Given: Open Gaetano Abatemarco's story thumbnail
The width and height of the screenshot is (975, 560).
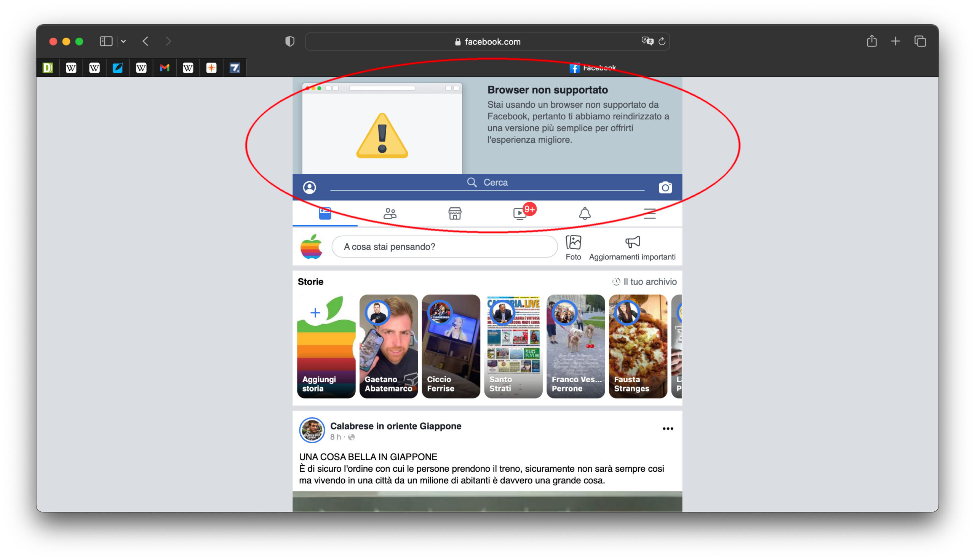Looking at the screenshot, I should pos(388,346).
